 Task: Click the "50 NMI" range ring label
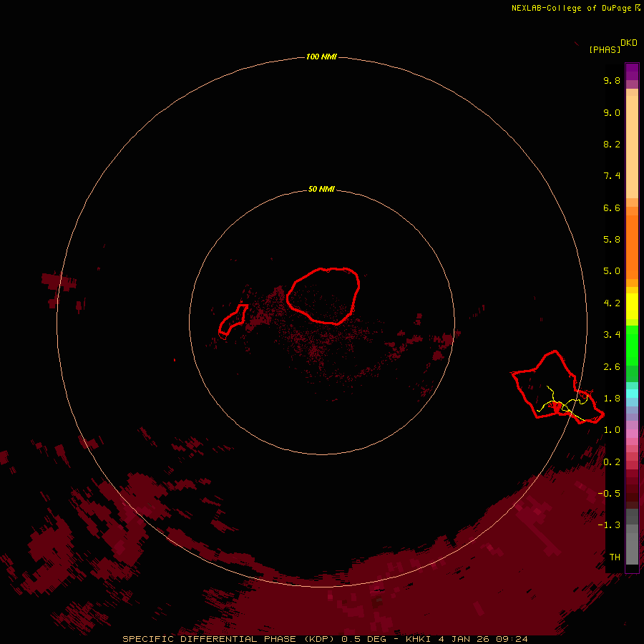click(x=321, y=190)
